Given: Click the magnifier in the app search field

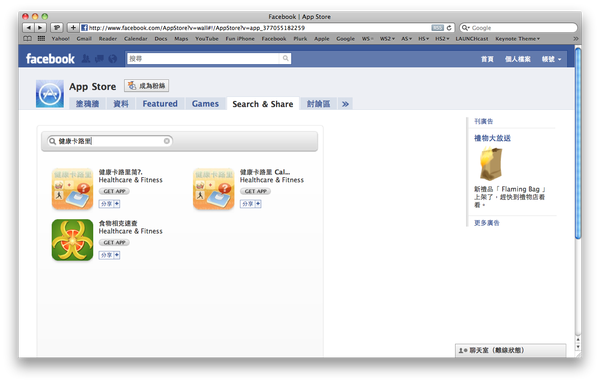Looking at the screenshot, I should (52, 141).
